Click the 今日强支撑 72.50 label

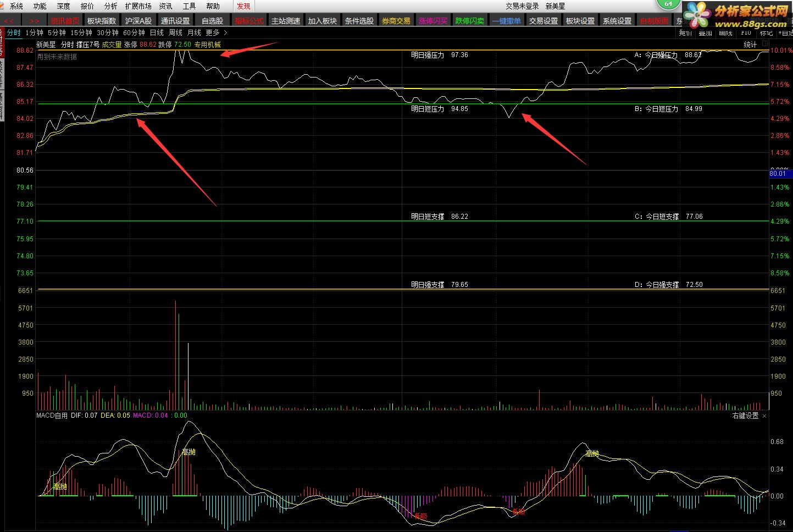[669, 285]
